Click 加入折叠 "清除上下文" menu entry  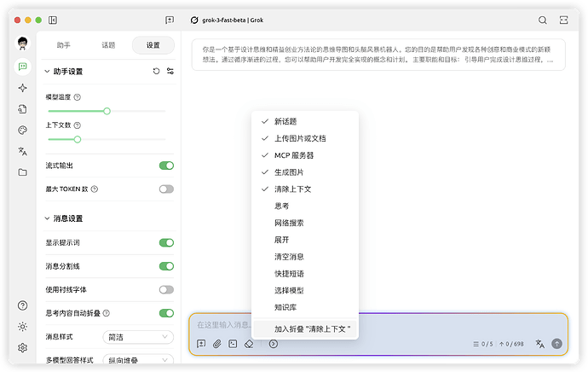click(x=305, y=328)
